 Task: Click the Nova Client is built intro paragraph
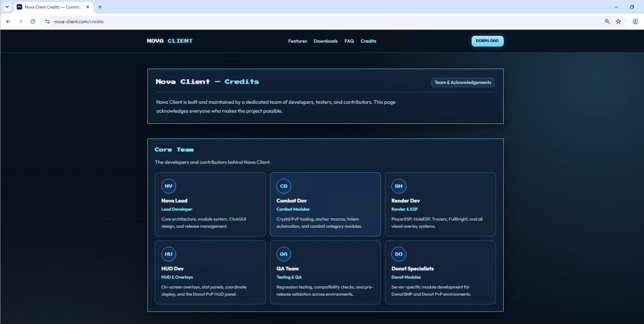(x=275, y=106)
